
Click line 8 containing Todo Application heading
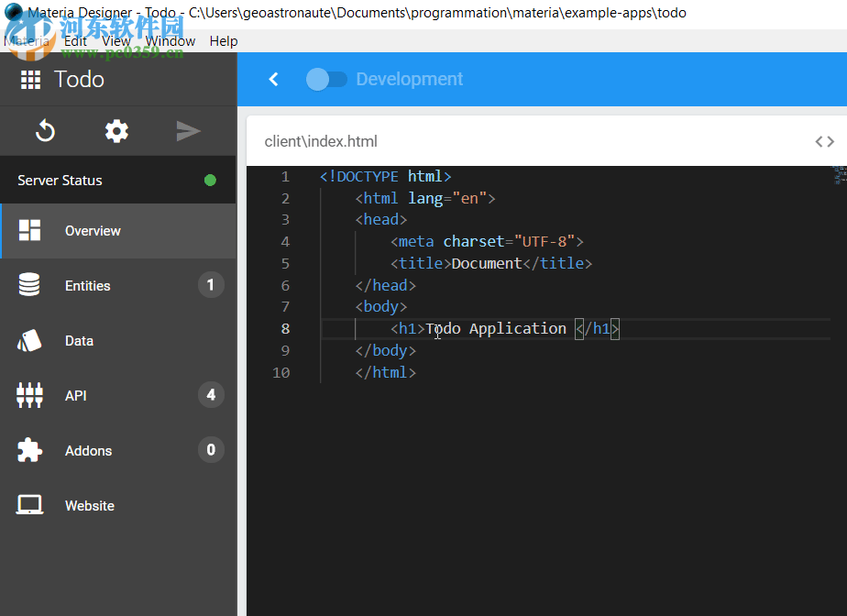pos(496,329)
